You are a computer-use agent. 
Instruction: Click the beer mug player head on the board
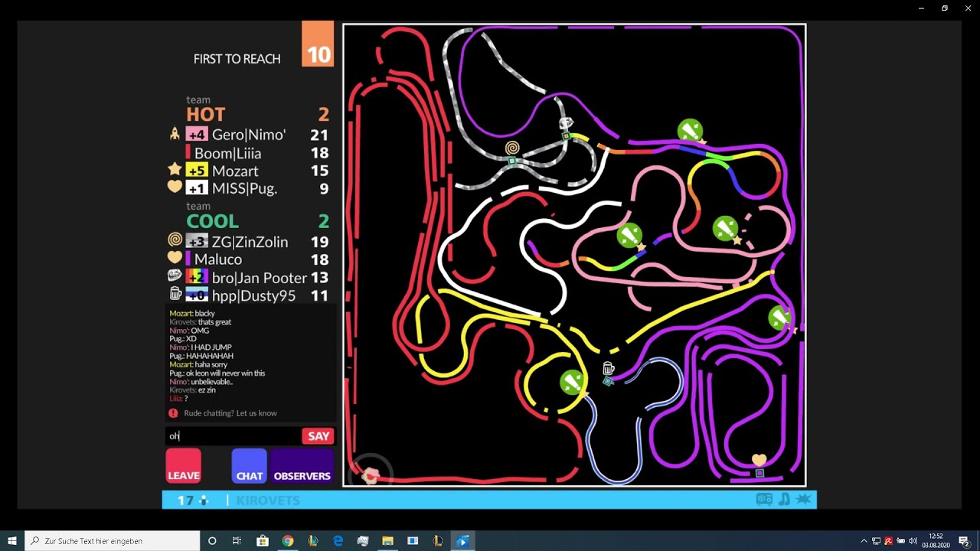608,369
